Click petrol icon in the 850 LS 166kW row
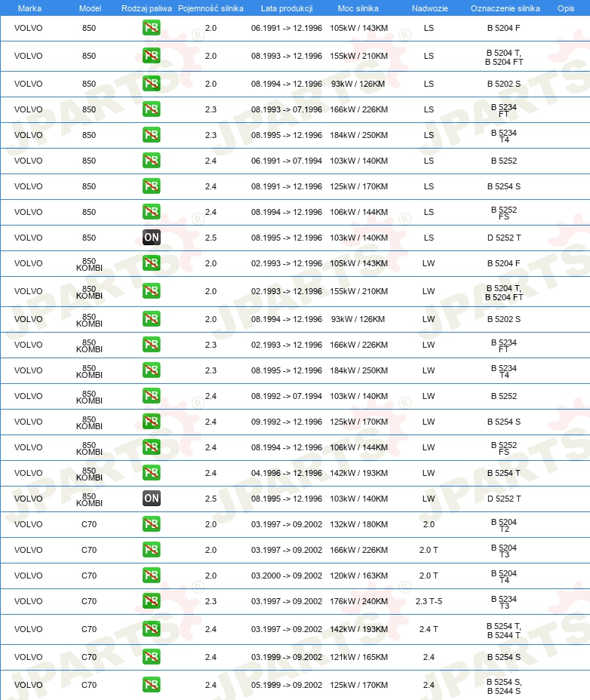The height and width of the screenshot is (700, 590). pyautogui.click(x=152, y=109)
